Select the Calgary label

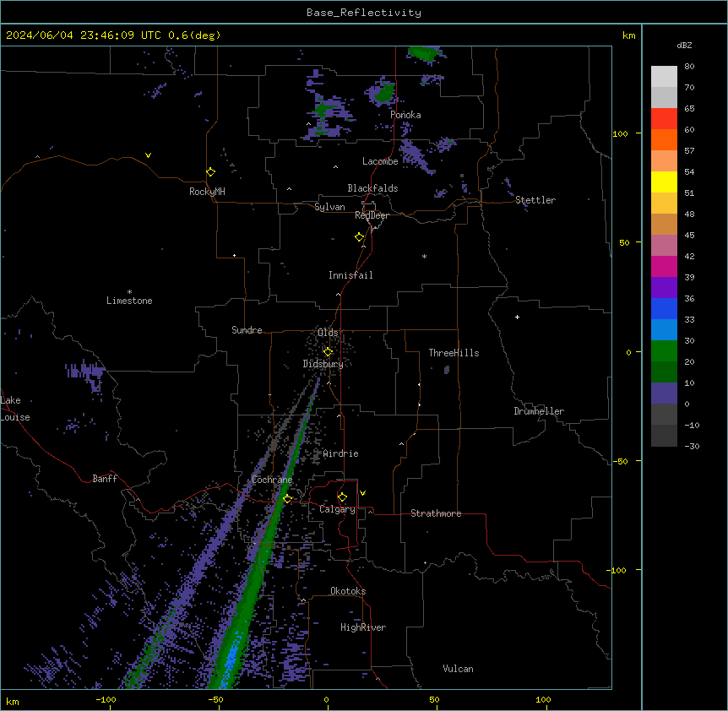337,509
